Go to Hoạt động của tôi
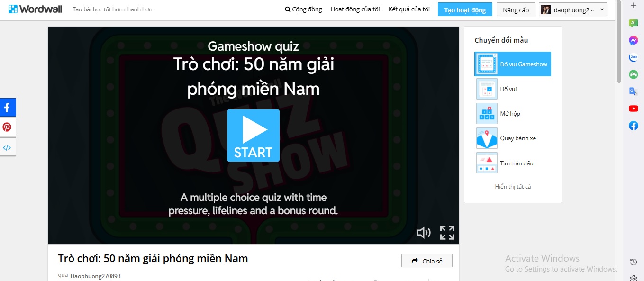 355,9
